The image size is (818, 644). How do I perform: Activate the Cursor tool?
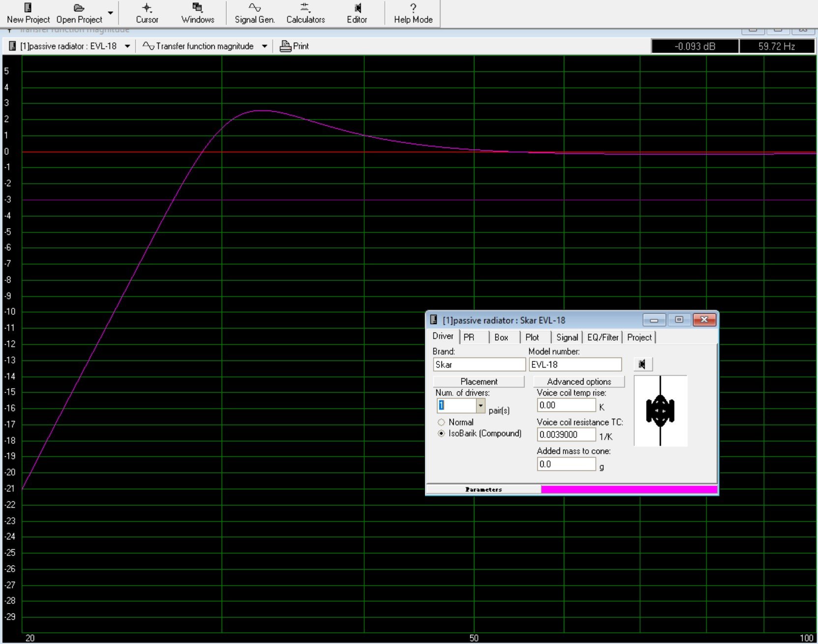click(x=147, y=13)
